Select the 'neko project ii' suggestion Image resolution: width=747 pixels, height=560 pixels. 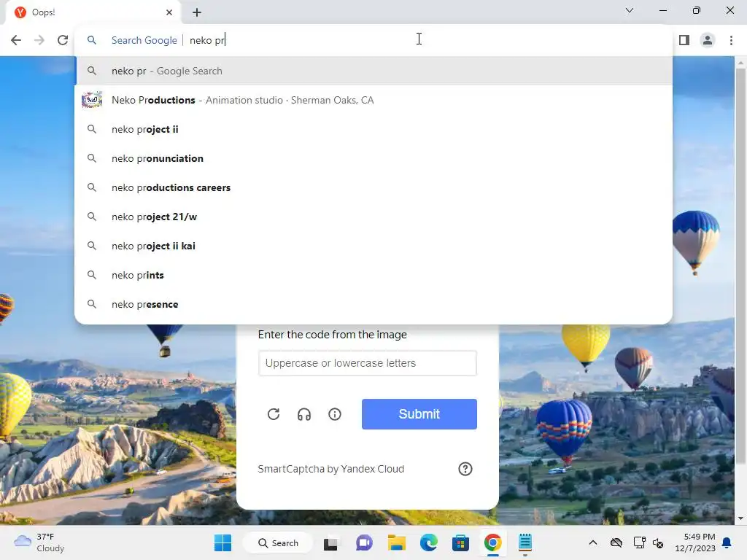pyautogui.click(x=373, y=129)
